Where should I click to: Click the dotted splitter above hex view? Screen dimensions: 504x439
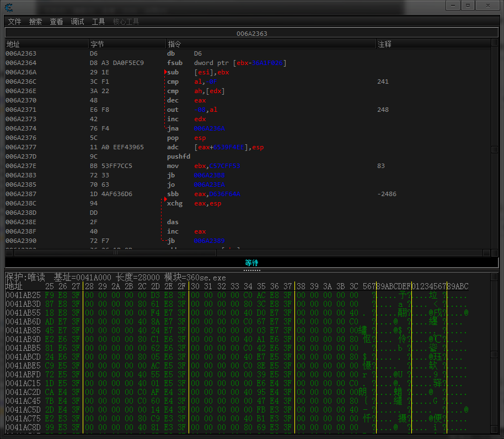[x=251, y=270]
